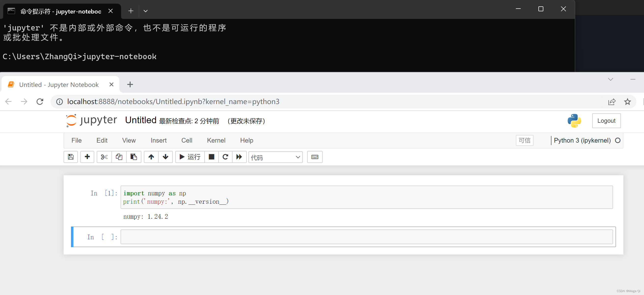Focus the empty code cell input

pos(367,237)
